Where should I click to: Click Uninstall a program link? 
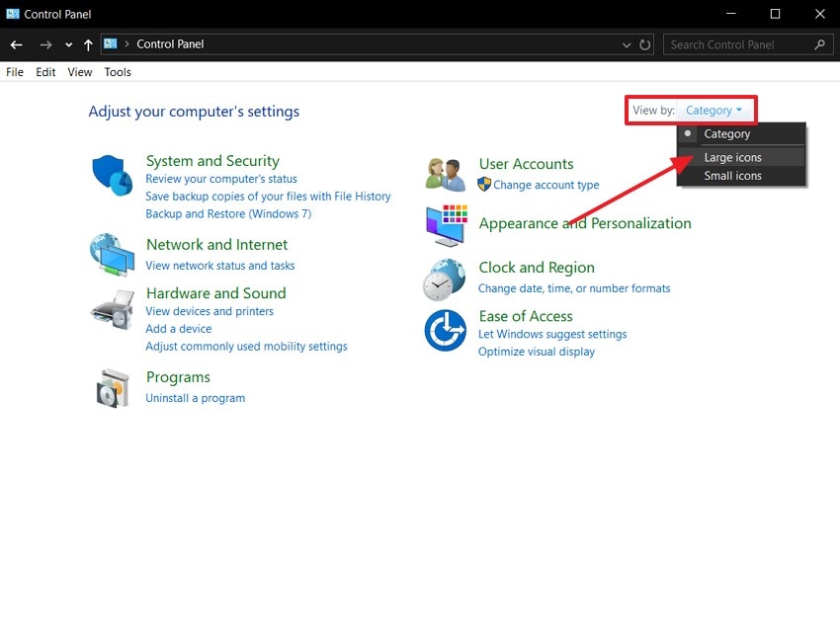click(x=195, y=398)
